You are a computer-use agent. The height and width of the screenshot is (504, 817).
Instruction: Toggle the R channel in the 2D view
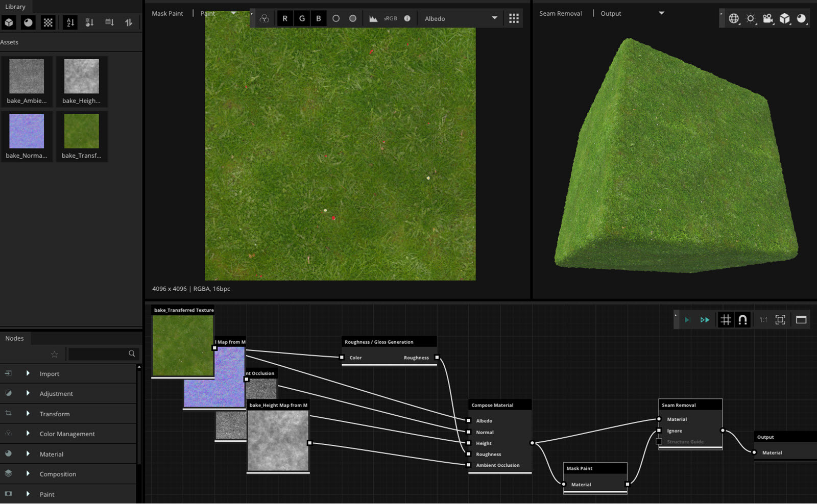(x=284, y=18)
